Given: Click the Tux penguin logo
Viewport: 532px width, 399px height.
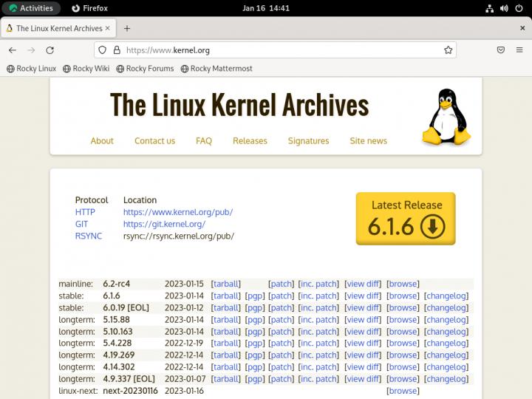Looking at the screenshot, I should [x=446, y=117].
